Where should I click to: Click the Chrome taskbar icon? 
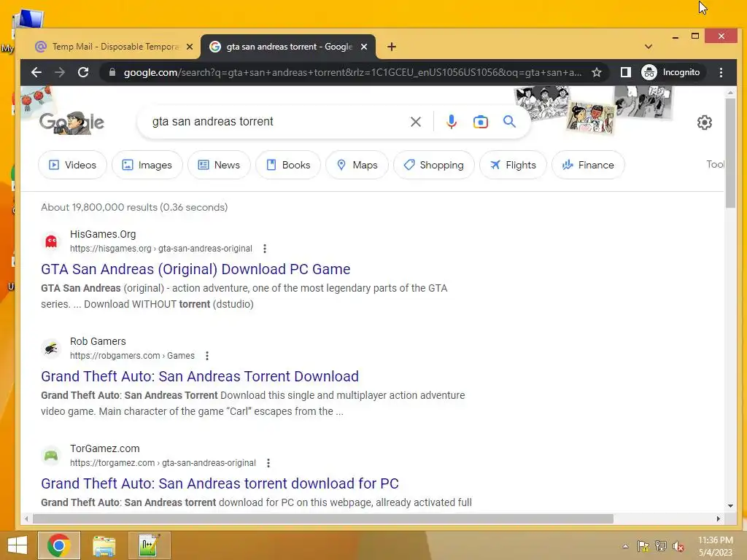click(59, 545)
